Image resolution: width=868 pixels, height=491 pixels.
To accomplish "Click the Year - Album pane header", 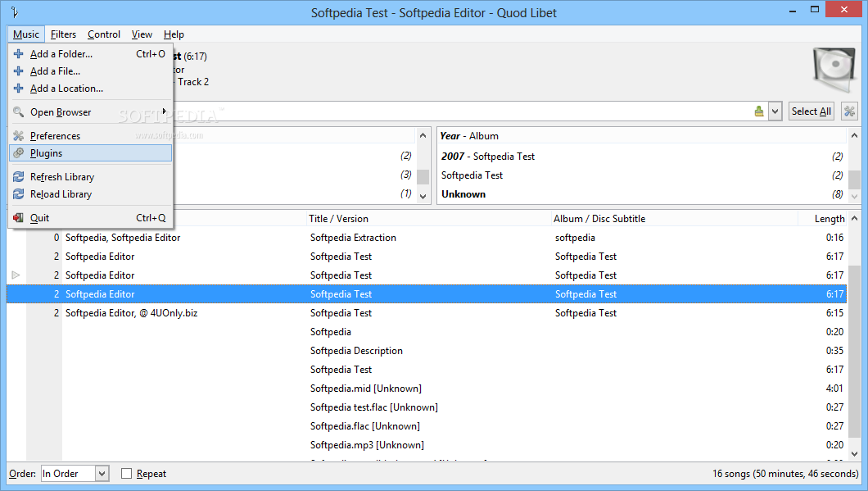I will pos(642,136).
